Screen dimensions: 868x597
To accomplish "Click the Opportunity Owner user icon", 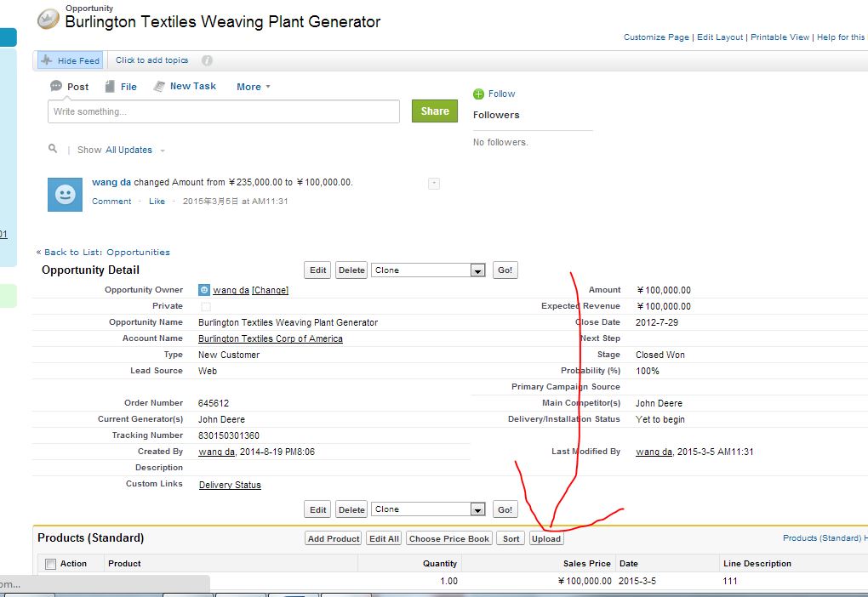I will (x=204, y=290).
